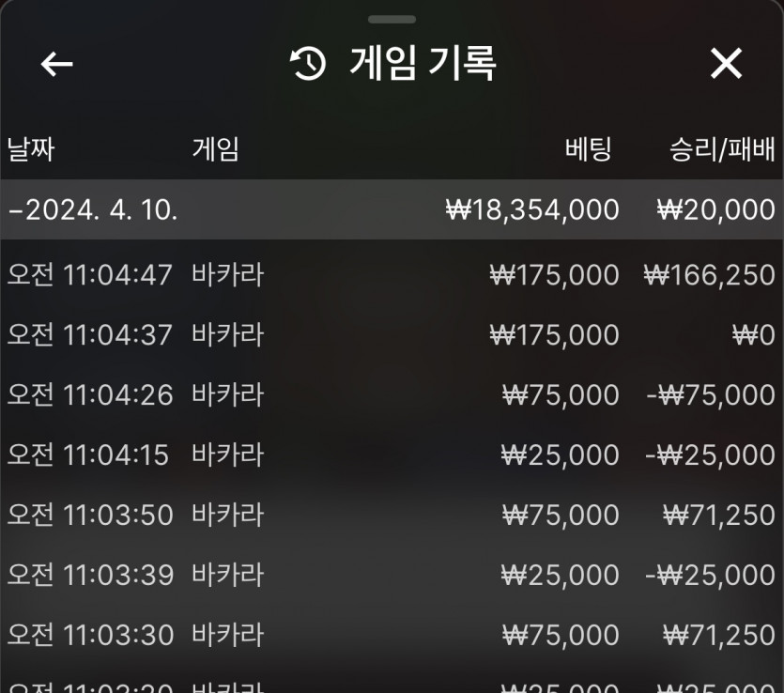Go back using the left arrow icon
The height and width of the screenshot is (693, 784).
click(56, 64)
